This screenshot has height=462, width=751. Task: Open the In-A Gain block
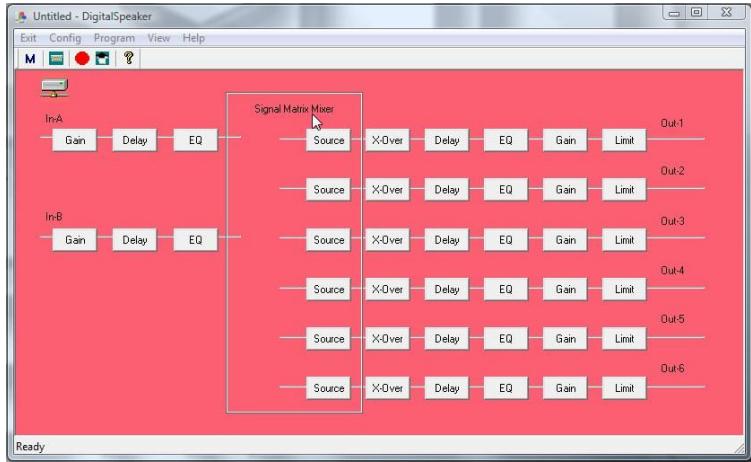(x=75, y=140)
